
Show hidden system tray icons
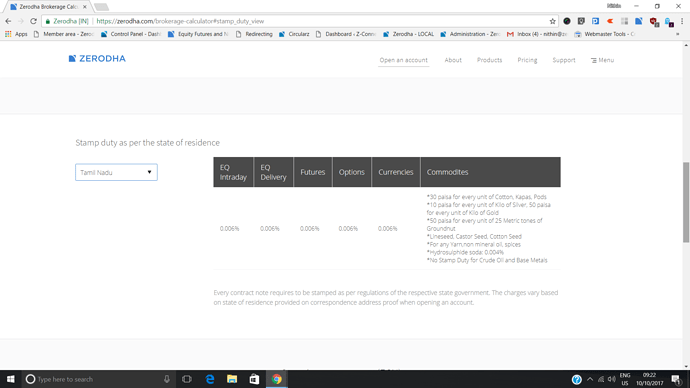590,379
